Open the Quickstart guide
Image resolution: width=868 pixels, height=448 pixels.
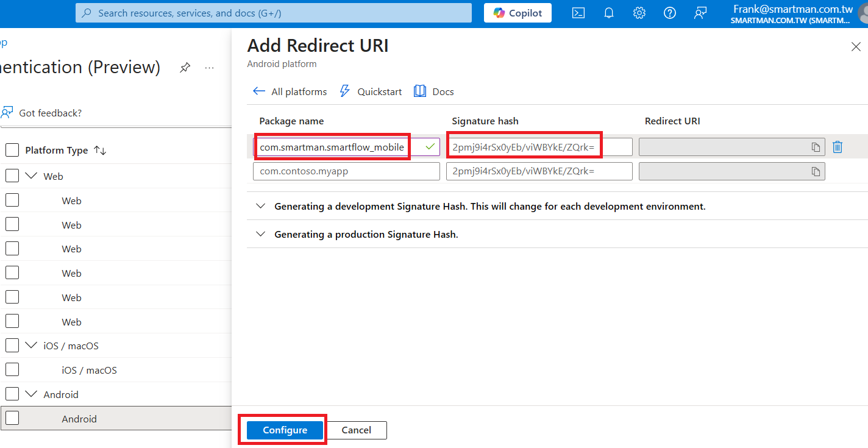click(371, 91)
